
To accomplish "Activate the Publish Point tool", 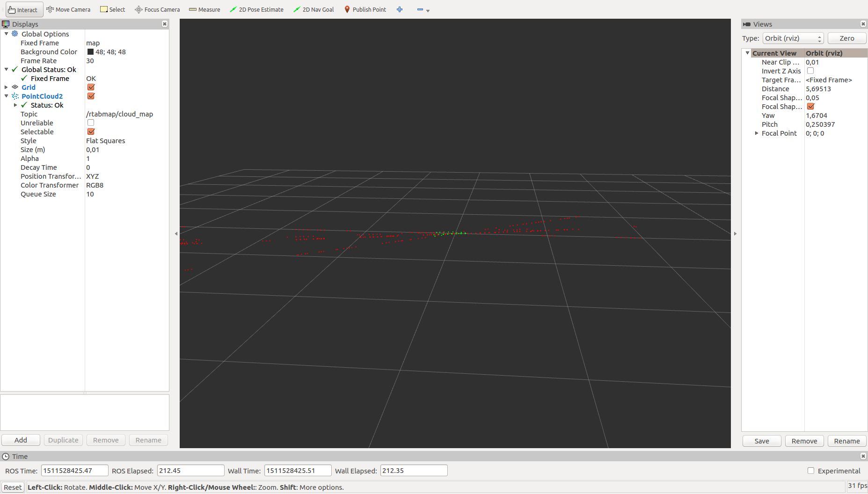I will click(365, 9).
